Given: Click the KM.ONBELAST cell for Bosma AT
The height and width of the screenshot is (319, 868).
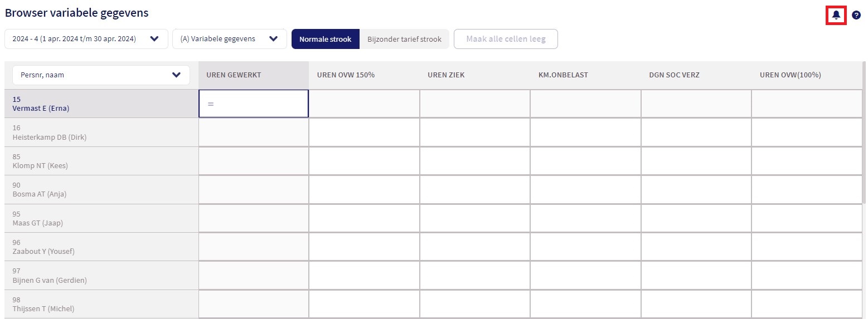Looking at the screenshot, I should [585, 190].
